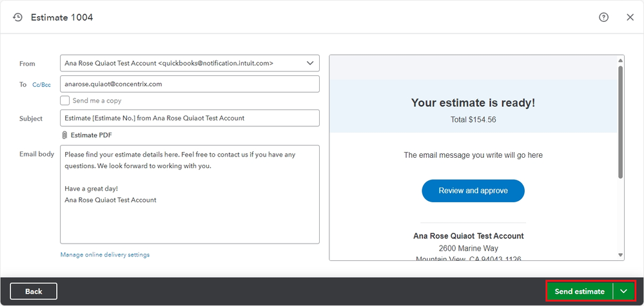Click the To recipient email field
644x306 pixels.
coord(190,84)
